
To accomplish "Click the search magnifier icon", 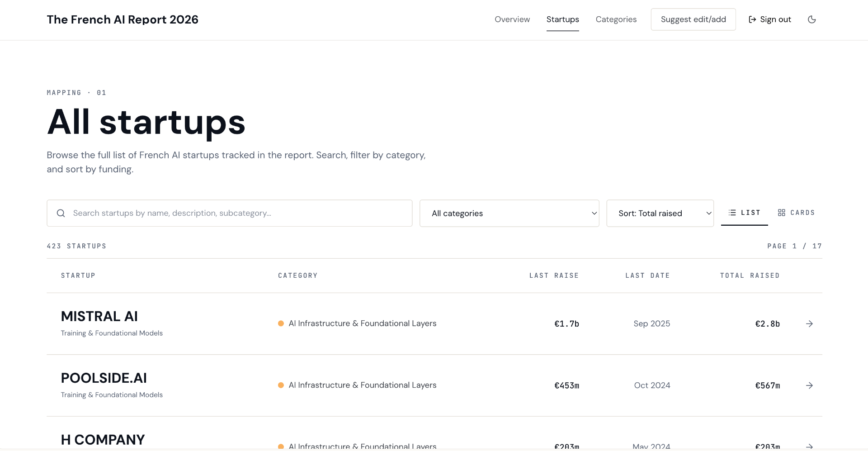I will pyautogui.click(x=61, y=213).
